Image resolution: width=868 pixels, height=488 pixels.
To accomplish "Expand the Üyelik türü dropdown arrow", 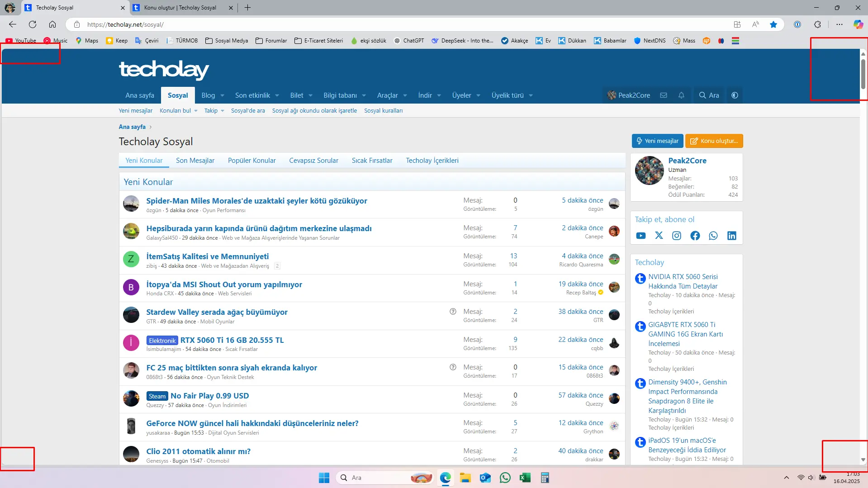I will point(531,95).
